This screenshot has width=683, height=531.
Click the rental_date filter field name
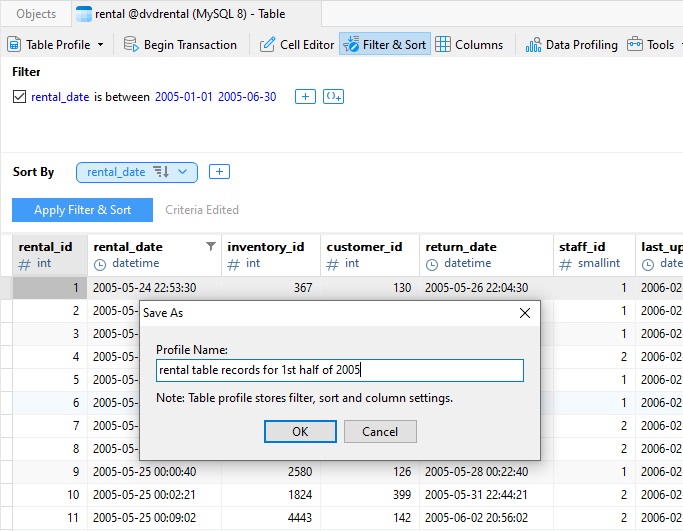(x=60, y=97)
